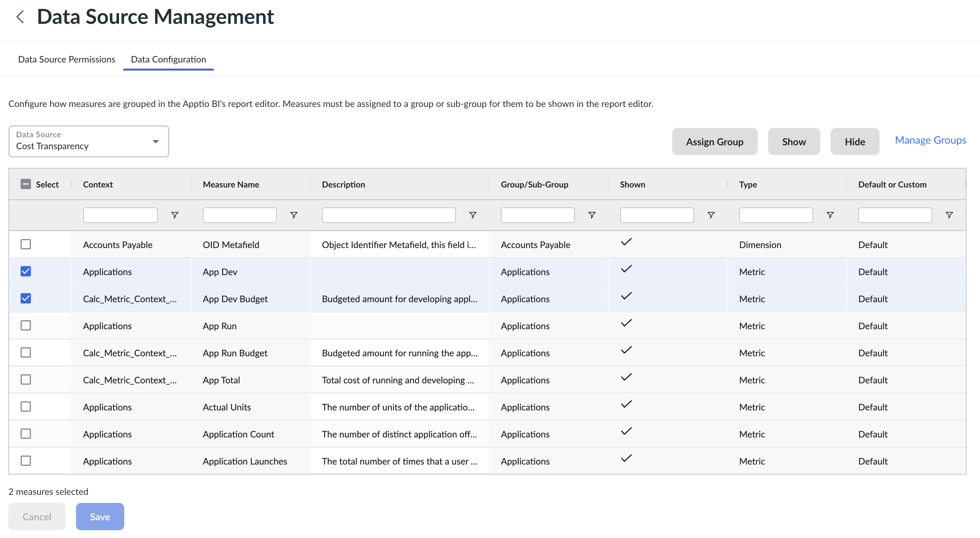Screen dimensions: 980x538
Task: Select the Data Configuration tab
Action: (x=168, y=59)
